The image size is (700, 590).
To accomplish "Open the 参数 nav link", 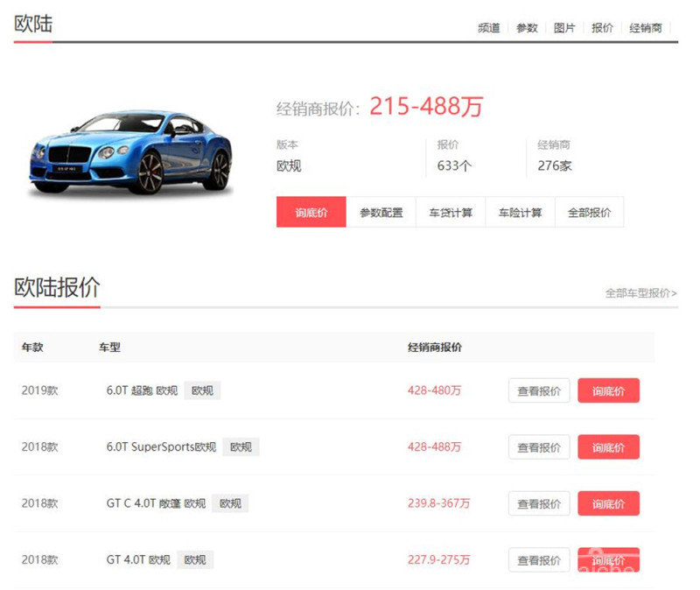I will click(527, 28).
